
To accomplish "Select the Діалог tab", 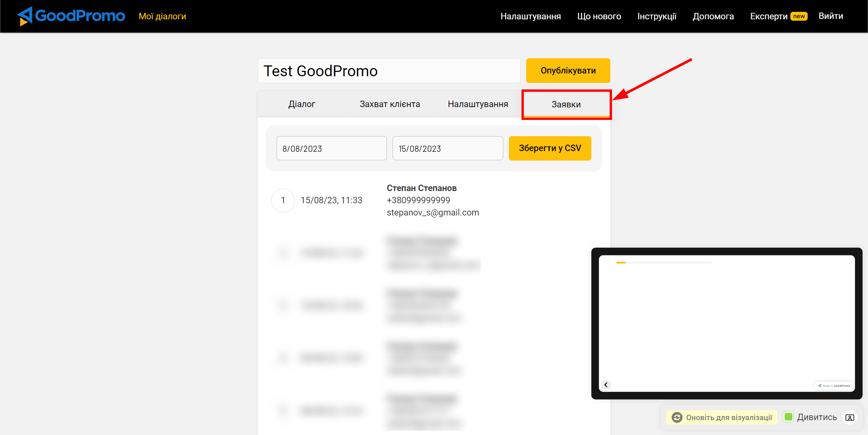I will pos(300,104).
